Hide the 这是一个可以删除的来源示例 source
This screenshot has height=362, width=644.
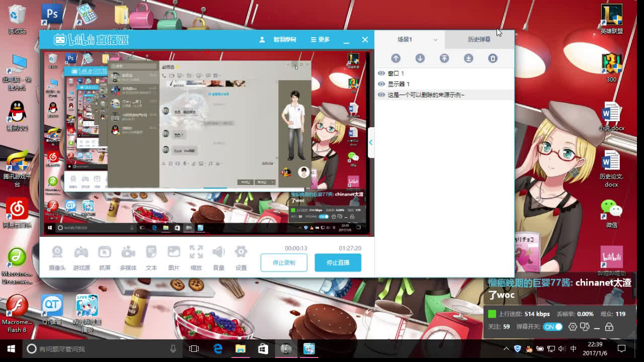381,95
